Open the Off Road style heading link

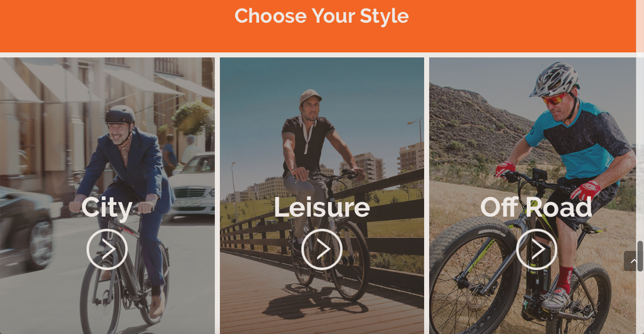point(536,207)
